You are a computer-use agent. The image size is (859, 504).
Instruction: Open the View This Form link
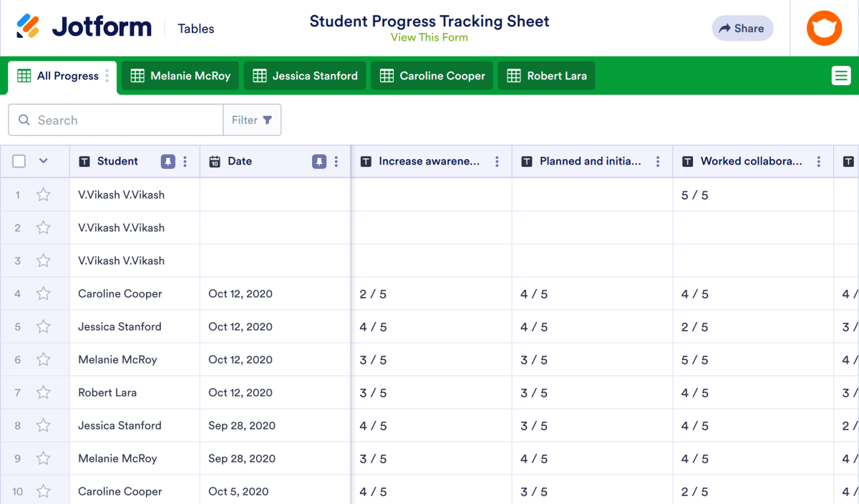[429, 37]
